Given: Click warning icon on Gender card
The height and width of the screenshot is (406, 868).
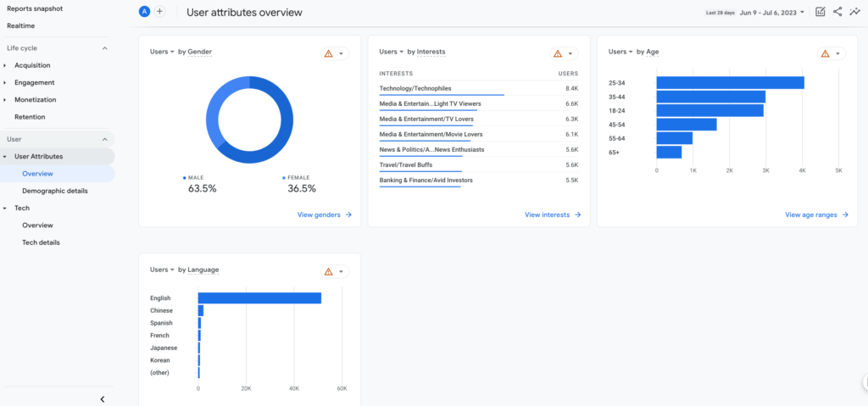Looking at the screenshot, I should pyautogui.click(x=328, y=53).
